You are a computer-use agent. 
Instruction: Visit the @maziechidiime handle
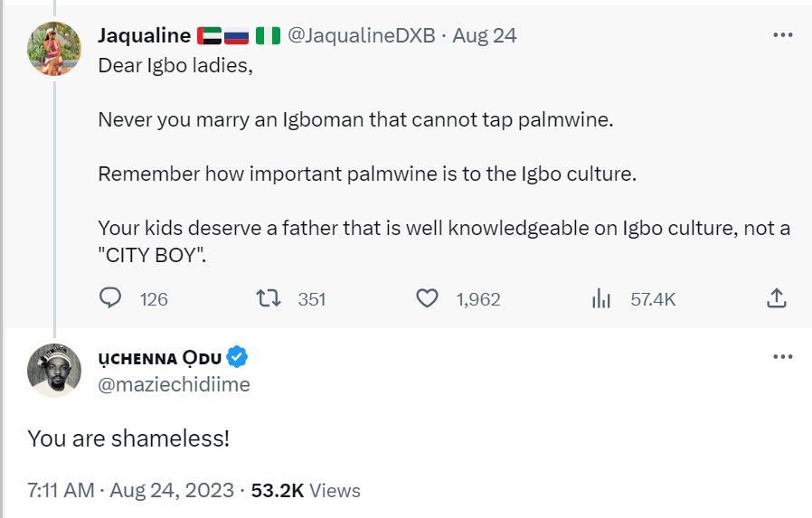click(x=174, y=384)
